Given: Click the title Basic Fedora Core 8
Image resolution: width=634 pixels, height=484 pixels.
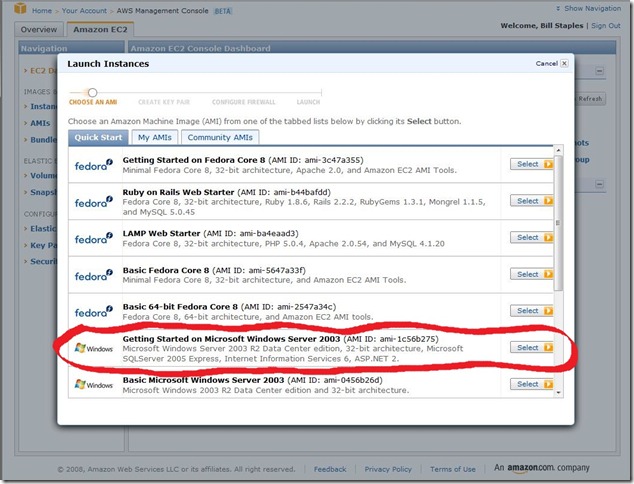Looking at the screenshot, I should pyautogui.click(x=166, y=270).
